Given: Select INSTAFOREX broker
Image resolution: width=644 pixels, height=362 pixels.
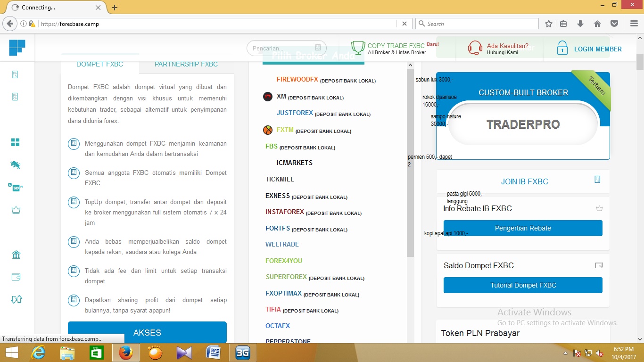Looking at the screenshot, I should coord(285,212).
